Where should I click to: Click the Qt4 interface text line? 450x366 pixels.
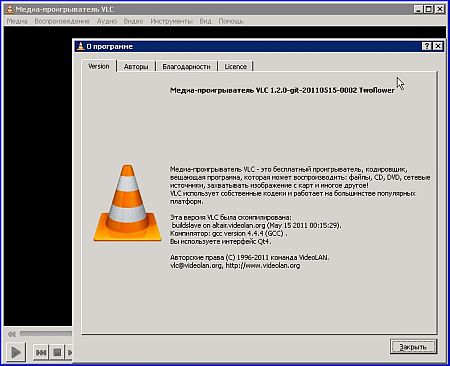tap(220, 241)
